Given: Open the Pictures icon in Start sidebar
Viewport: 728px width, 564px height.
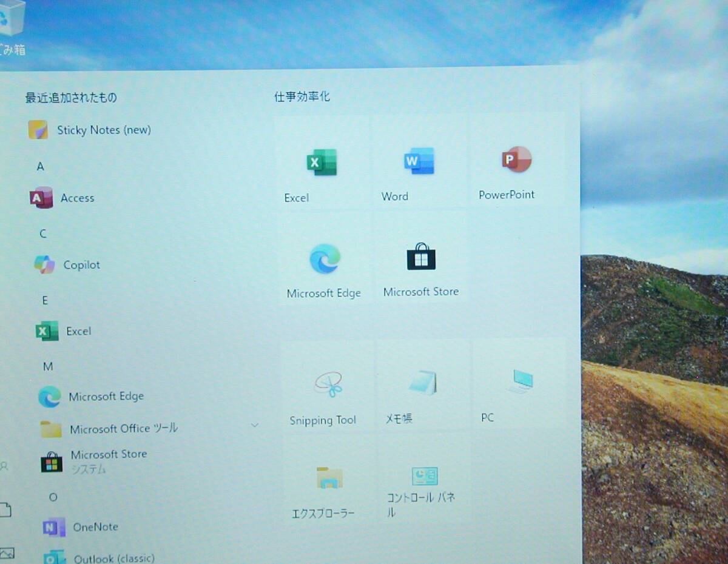Looking at the screenshot, I should pos(7,553).
